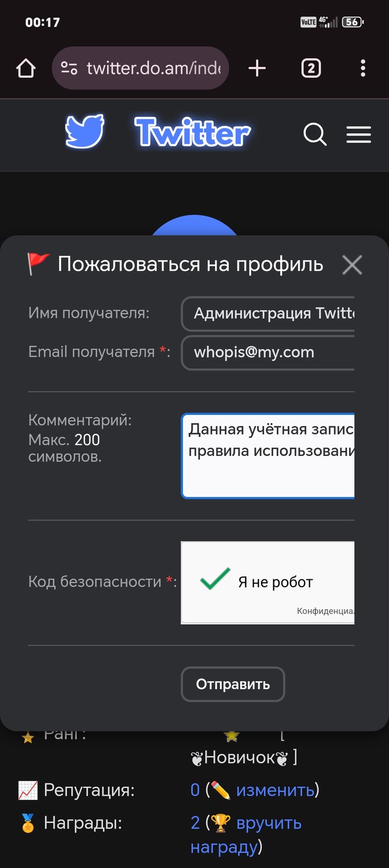
Task: Click the Twitter bird logo
Action: [x=85, y=133]
